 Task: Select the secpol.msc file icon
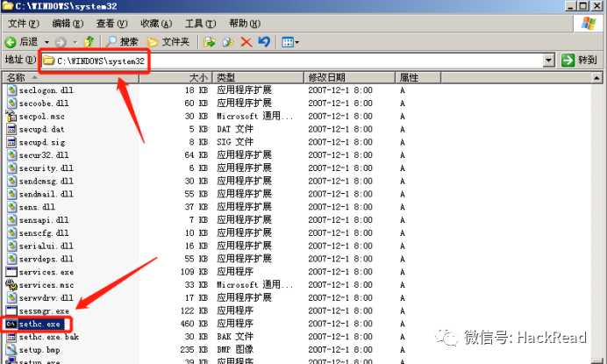tap(11, 116)
